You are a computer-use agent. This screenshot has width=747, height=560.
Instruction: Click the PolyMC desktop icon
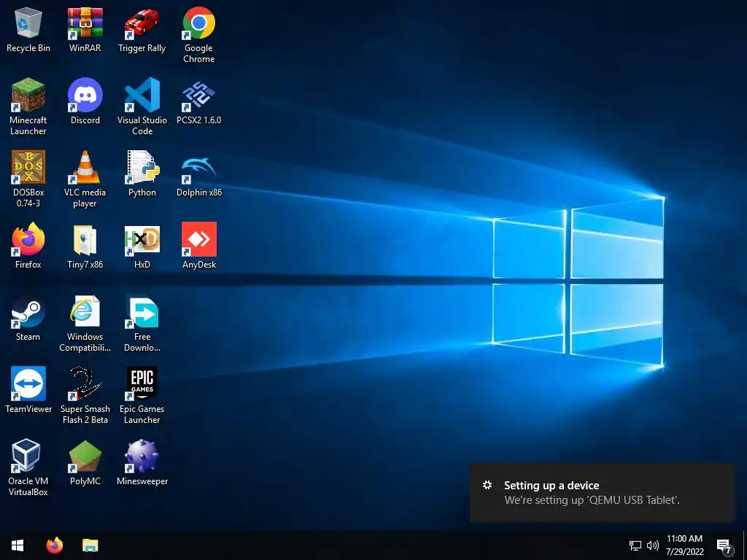85,462
